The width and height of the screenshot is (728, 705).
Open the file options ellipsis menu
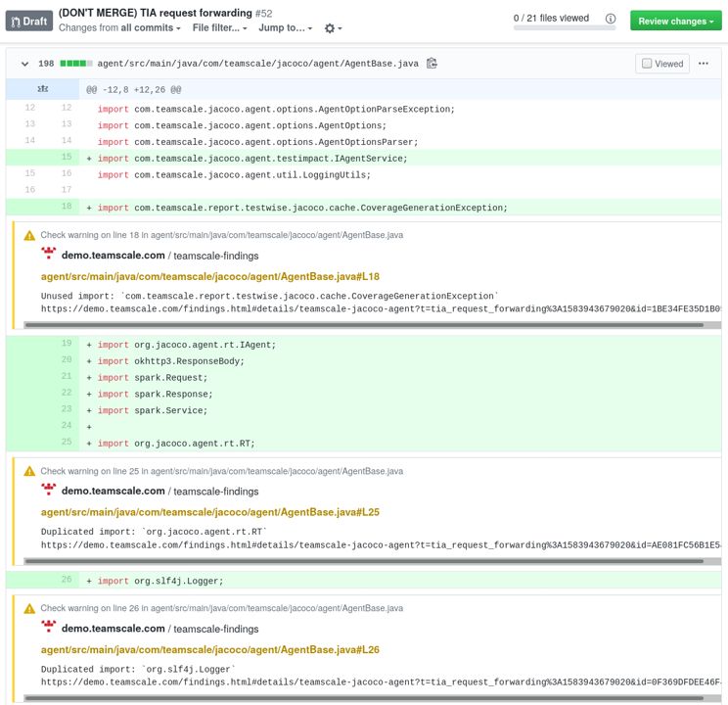(704, 64)
